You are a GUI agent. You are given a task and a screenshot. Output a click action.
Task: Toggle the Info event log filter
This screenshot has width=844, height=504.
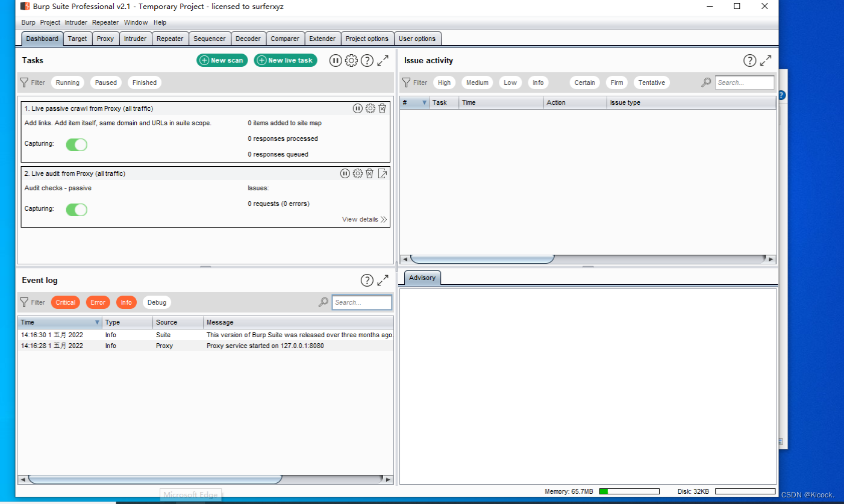click(x=127, y=302)
